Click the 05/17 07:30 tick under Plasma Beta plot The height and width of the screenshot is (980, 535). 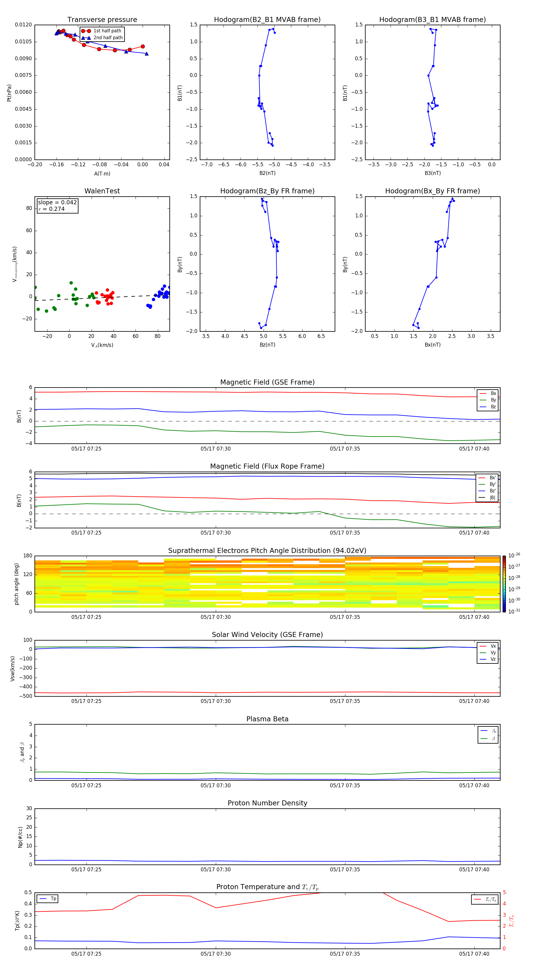[215, 785]
